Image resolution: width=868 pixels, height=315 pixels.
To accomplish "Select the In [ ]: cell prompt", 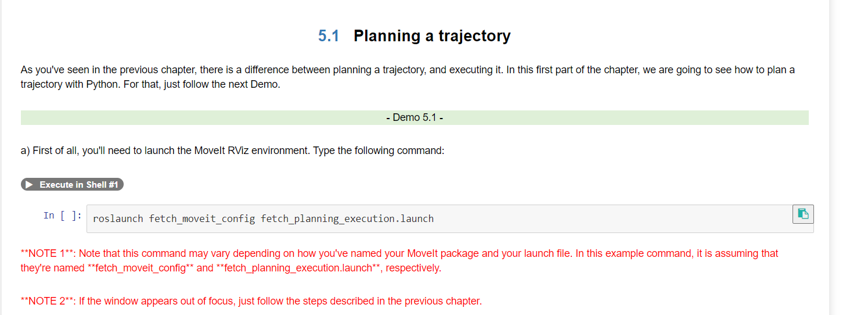I will click(x=63, y=216).
